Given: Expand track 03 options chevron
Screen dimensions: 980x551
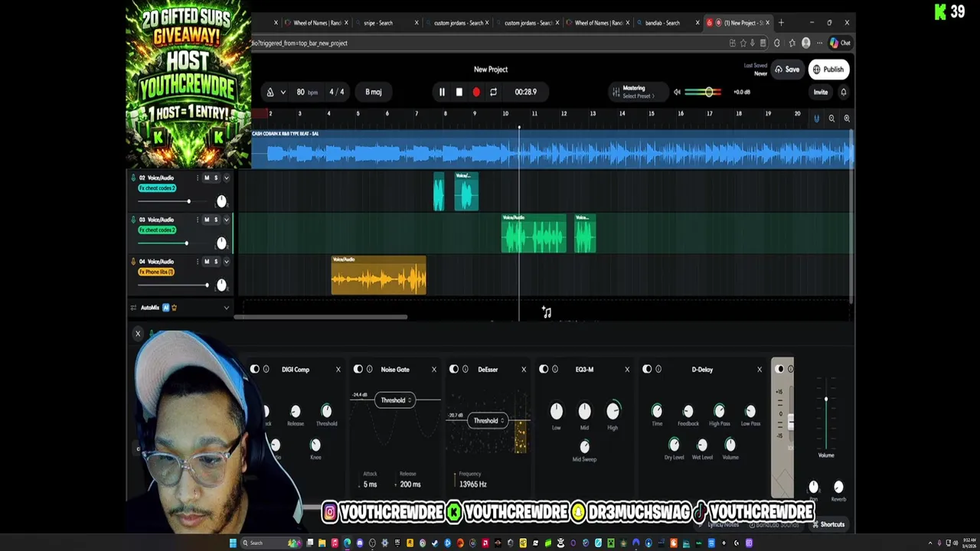Looking at the screenshot, I should 226,220.
